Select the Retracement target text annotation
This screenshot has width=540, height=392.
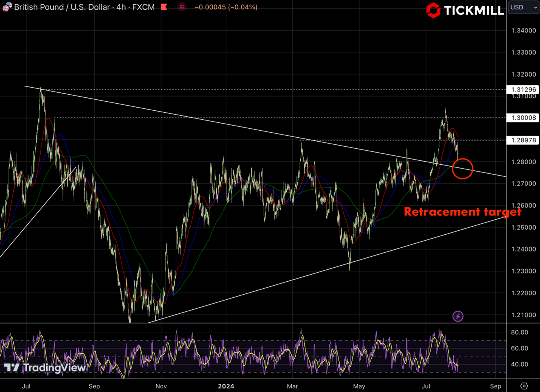pyautogui.click(x=462, y=212)
